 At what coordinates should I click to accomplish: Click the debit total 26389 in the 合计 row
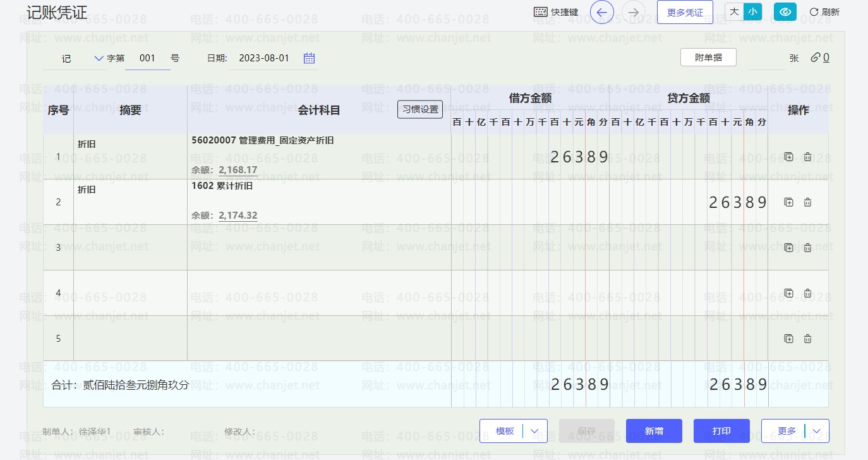click(x=579, y=384)
